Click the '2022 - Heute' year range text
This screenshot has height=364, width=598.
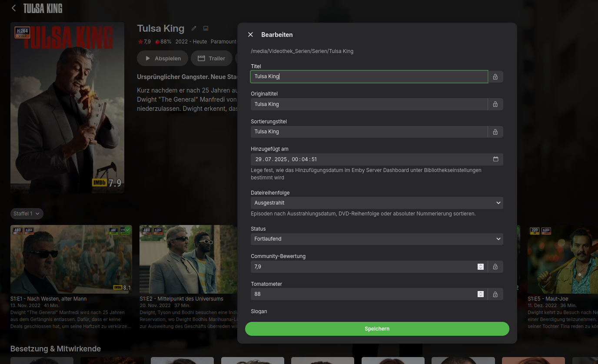[x=191, y=42]
